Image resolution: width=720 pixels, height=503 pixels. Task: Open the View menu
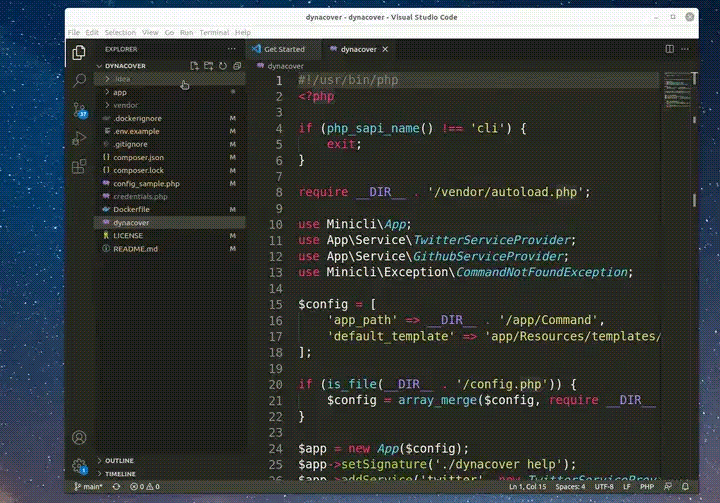tap(150, 33)
